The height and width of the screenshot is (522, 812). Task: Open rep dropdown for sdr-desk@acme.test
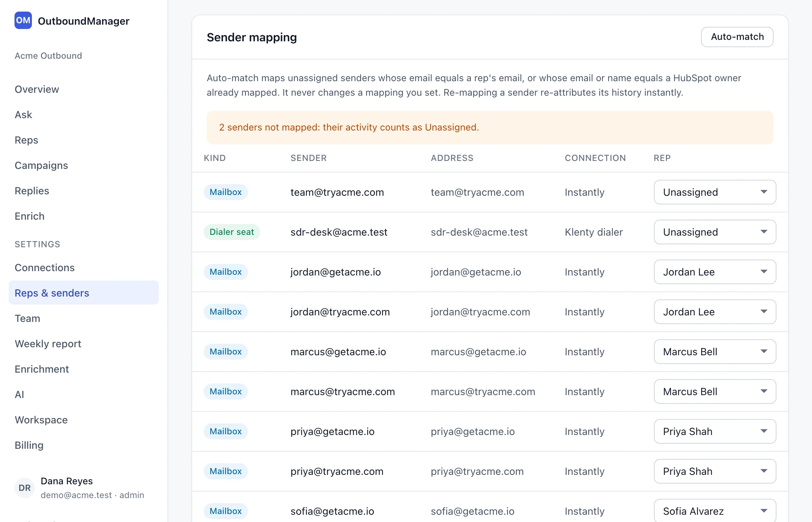[x=715, y=232]
